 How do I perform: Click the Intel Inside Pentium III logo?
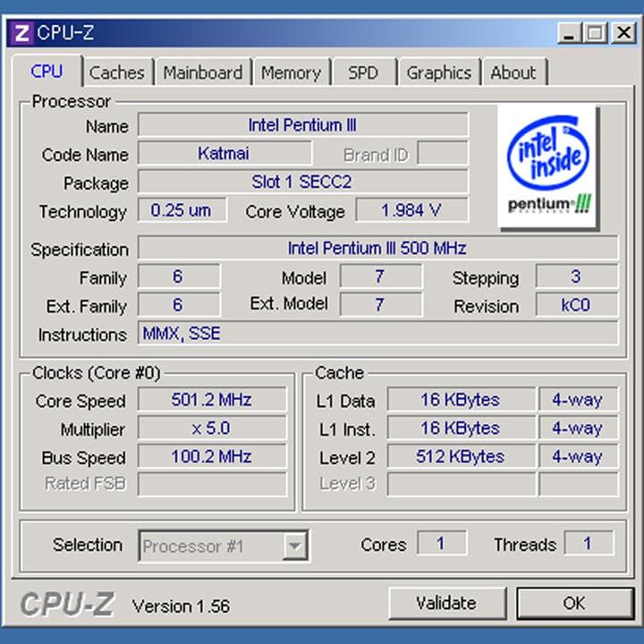547,166
